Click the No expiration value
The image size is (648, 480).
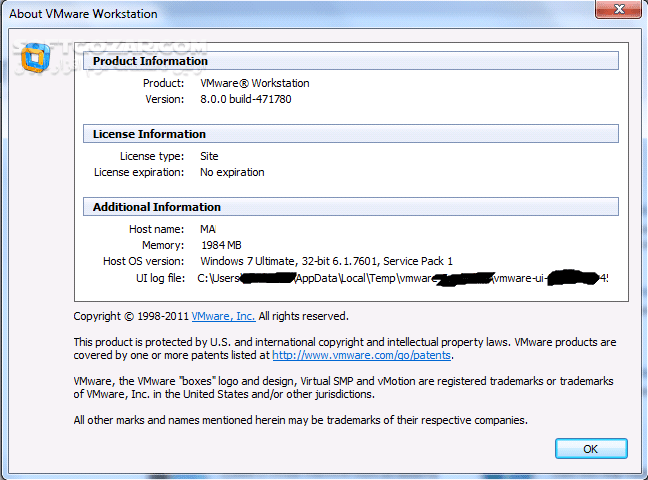[x=232, y=172]
